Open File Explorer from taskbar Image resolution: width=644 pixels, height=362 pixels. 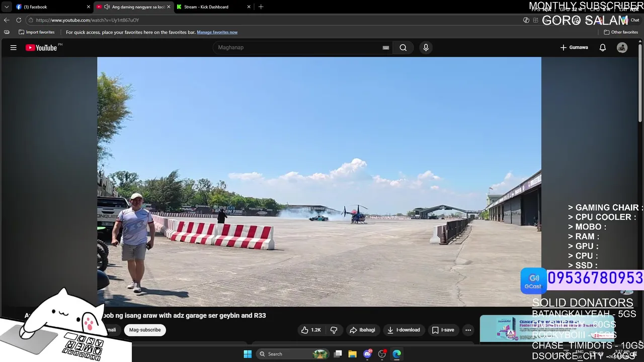coord(353,354)
